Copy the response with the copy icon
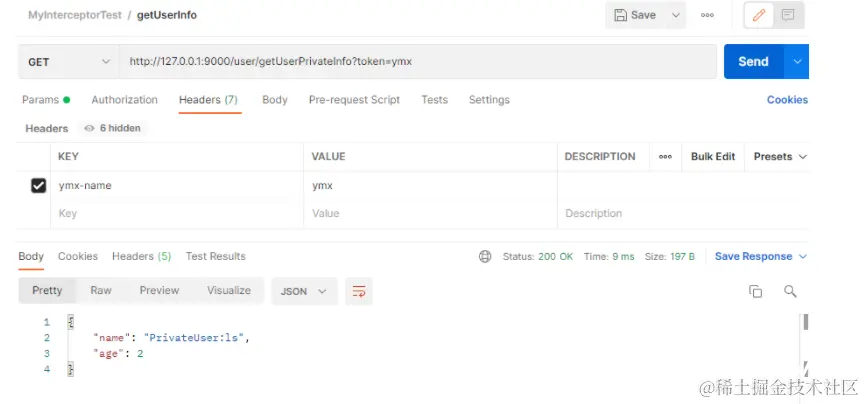 pyautogui.click(x=755, y=291)
